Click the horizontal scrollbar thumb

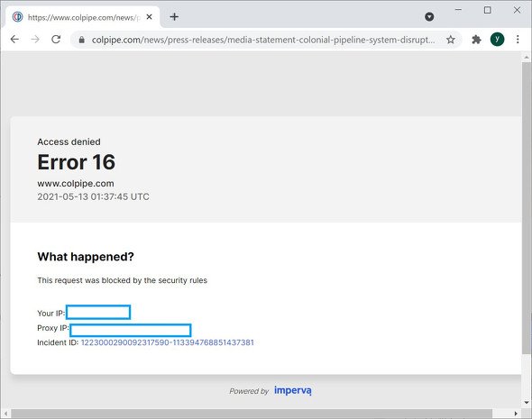[x=252, y=414]
